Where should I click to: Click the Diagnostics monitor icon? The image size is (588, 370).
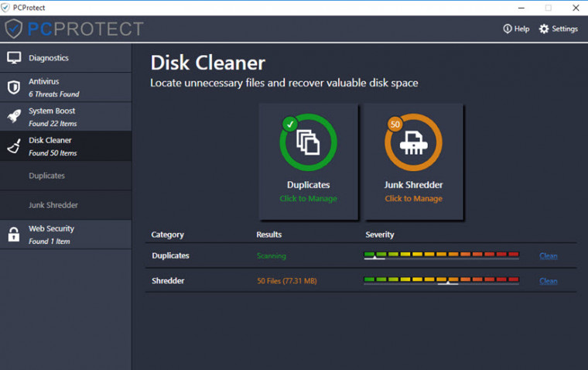(x=14, y=58)
